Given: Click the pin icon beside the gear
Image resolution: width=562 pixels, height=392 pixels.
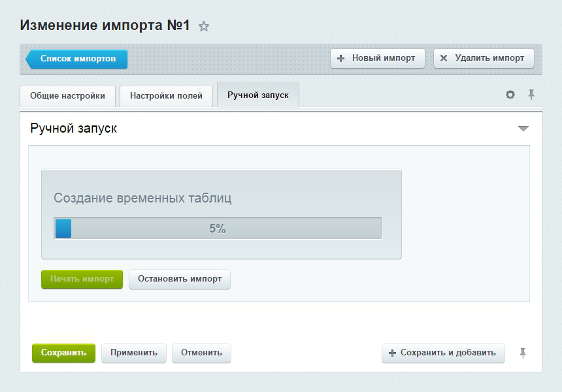Looking at the screenshot, I should point(531,95).
